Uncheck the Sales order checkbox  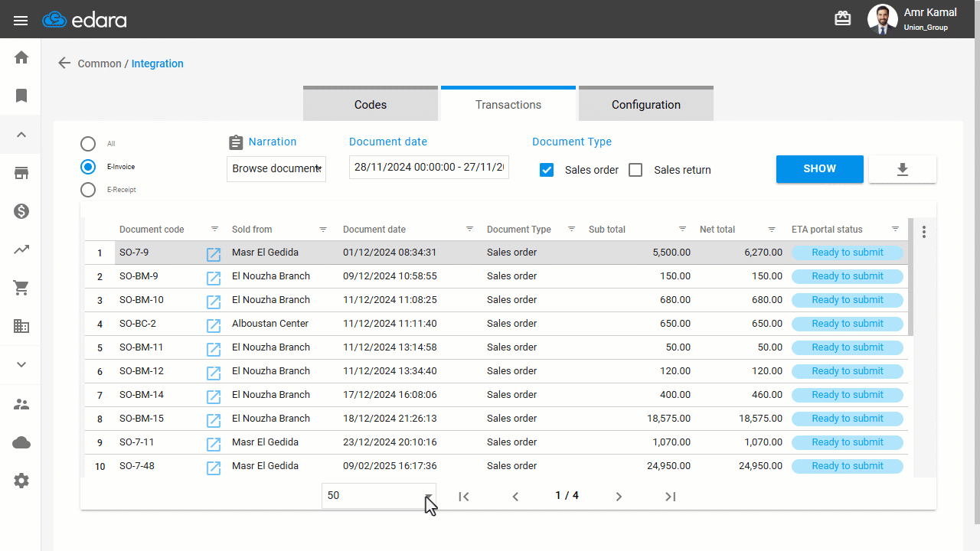pyautogui.click(x=547, y=170)
